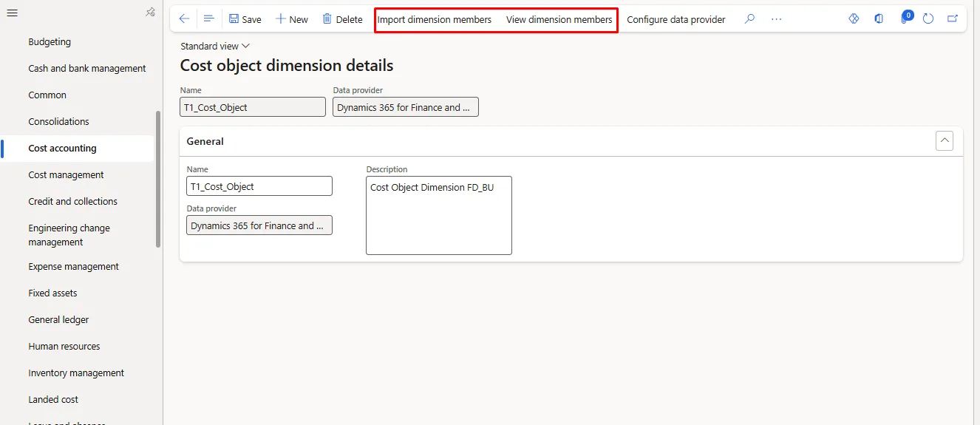
Task: Open the Common module
Action: coord(47,95)
